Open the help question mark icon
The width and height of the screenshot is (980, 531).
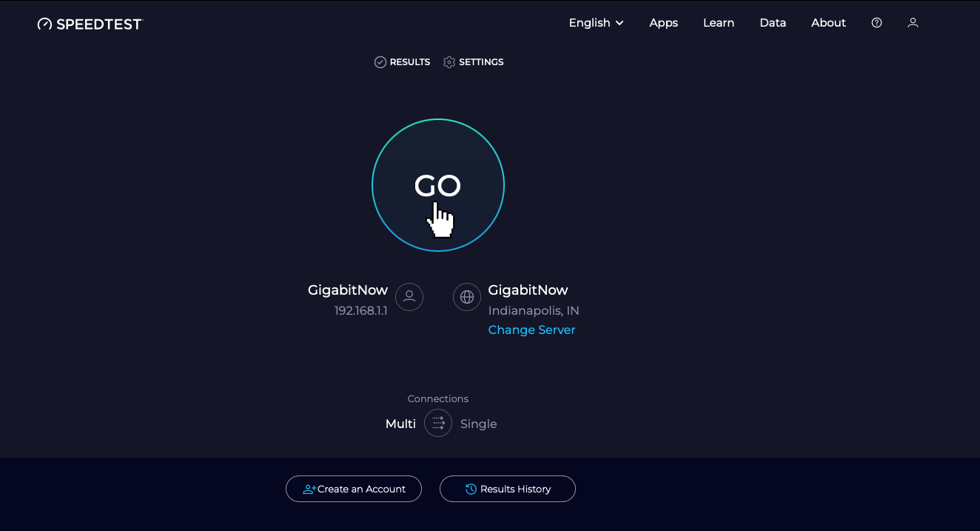(876, 23)
